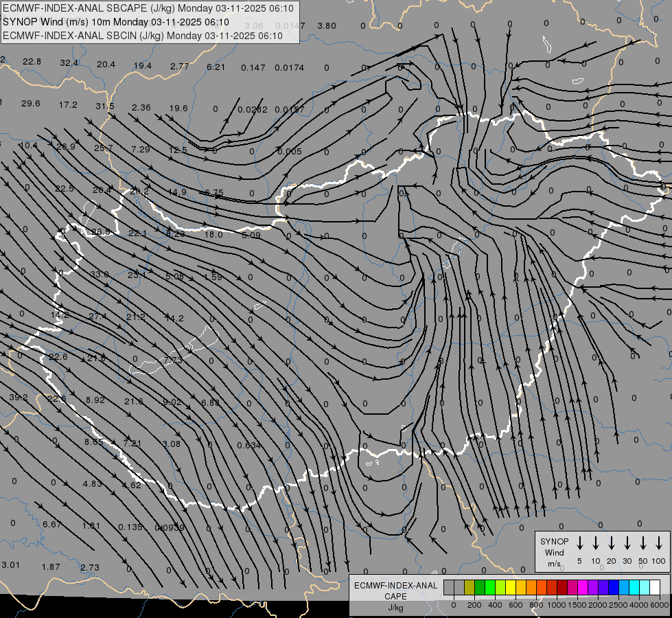Click the 7.73 value inside the lake outline
The height and width of the screenshot is (618, 672).
click(x=173, y=360)
